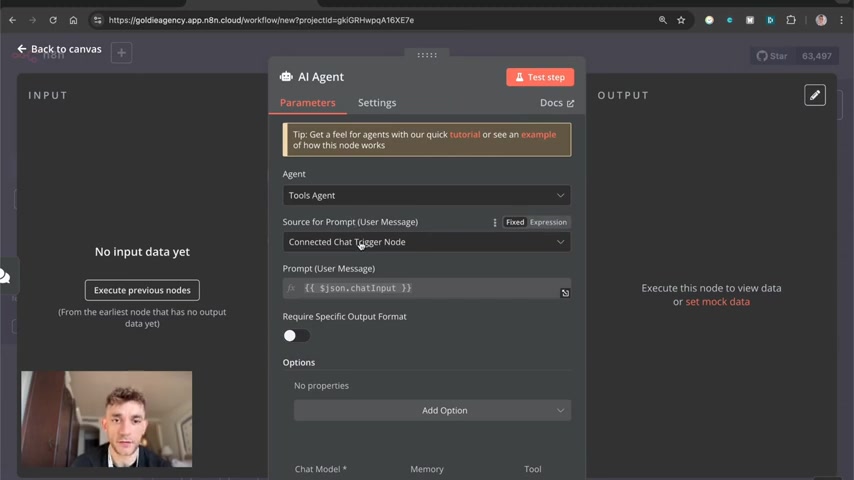Click the Test step button

[x=540, y=77]
